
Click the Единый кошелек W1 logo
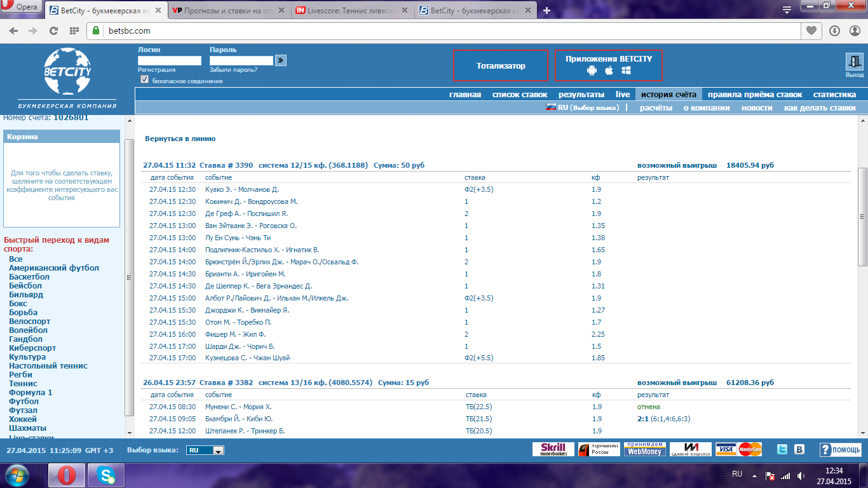(690, 449)
